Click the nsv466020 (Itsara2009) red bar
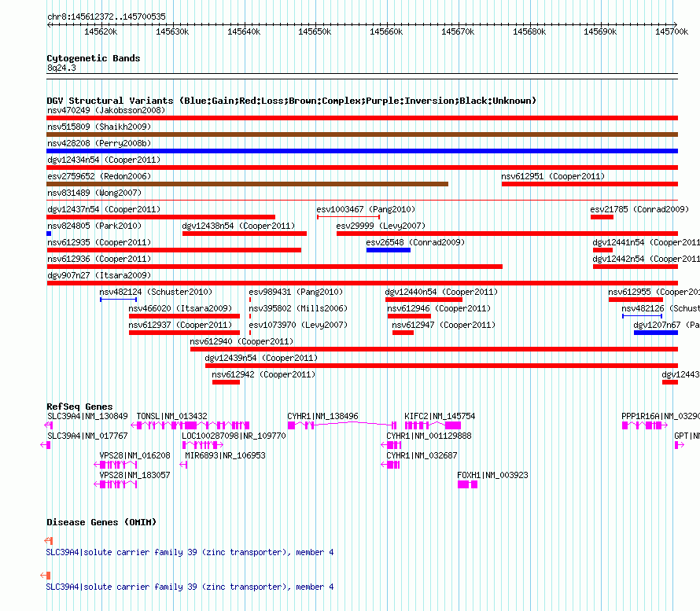Image resolution: width=700 pixels, height=611 pixels. click(184, 316)
